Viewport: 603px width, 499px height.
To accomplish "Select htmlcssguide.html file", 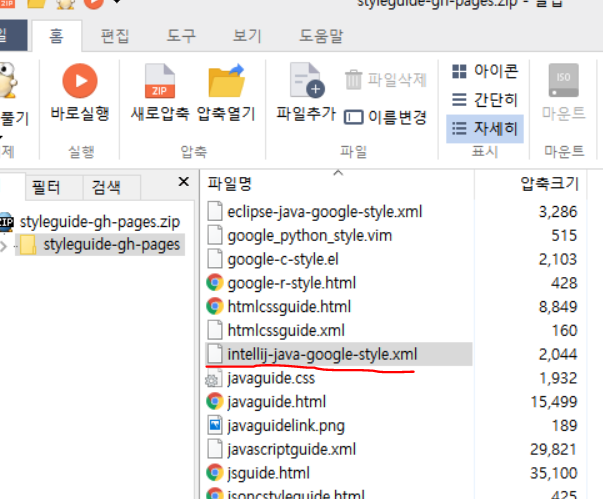I will (289, 307).
